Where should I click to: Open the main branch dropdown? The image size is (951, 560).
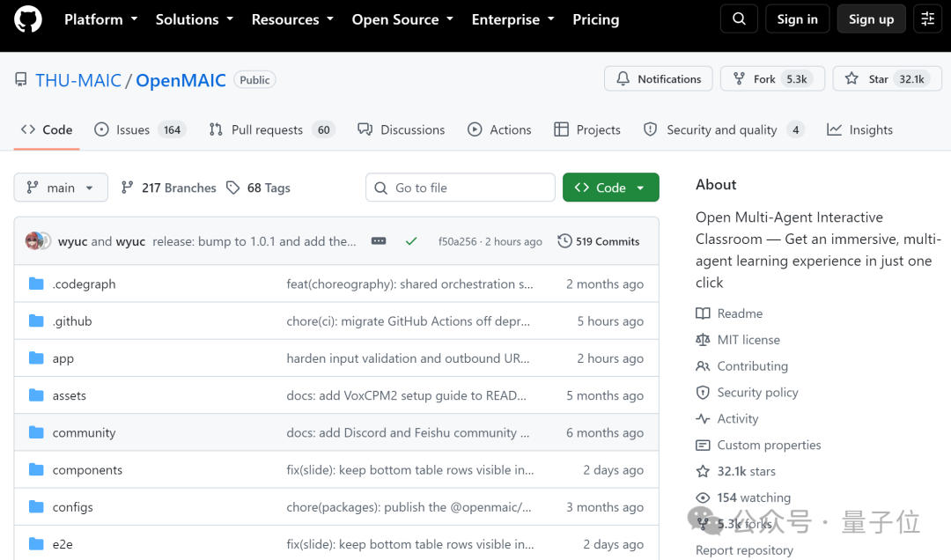pos(61,188)
